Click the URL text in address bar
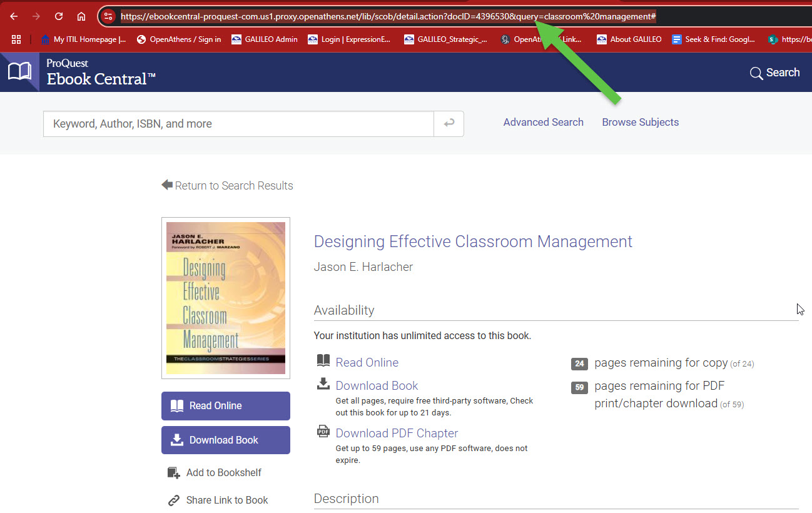Viewport: 812px width, 513px height. pos(388,17)
